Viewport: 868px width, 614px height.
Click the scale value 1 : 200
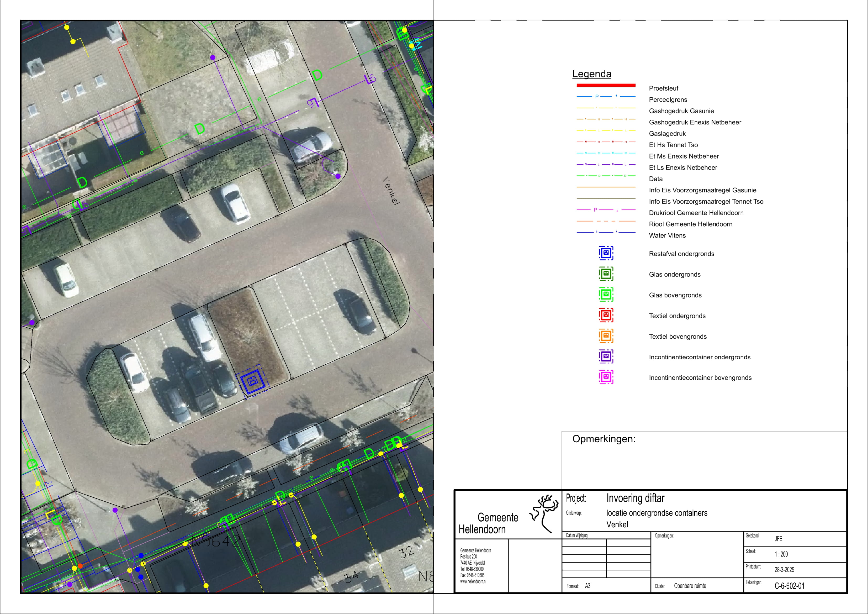[x=781, y=554]
